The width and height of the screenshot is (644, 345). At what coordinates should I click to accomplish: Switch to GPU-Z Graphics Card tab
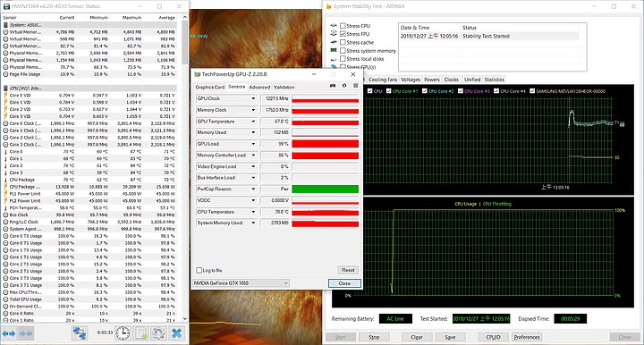click(x=210, y=87)
